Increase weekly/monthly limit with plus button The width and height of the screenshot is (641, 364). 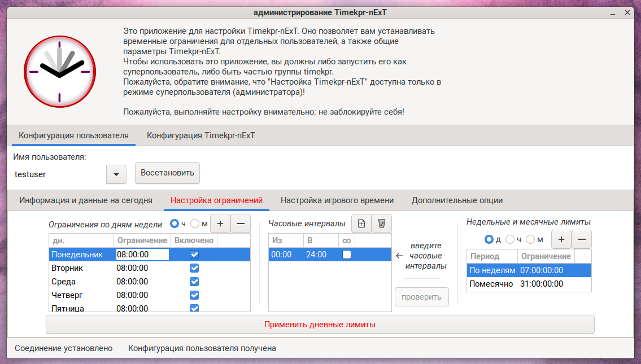pyautogui.click(x=561, y=239)
